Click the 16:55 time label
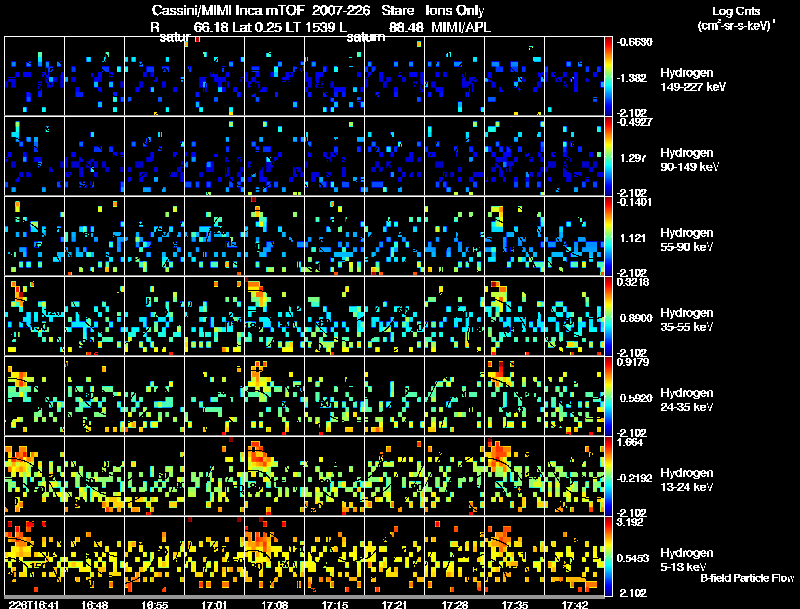 tap(155, 604)
